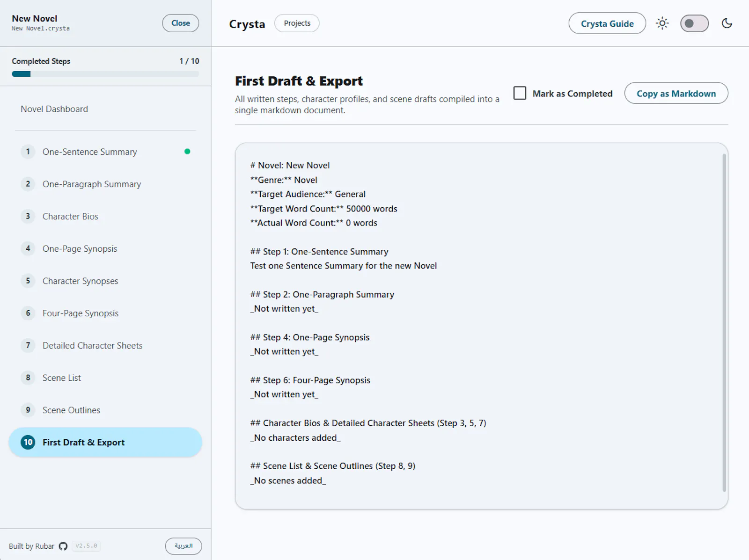
Task: Click 'New Novel.crysta' file name
Action: point(41,29)
